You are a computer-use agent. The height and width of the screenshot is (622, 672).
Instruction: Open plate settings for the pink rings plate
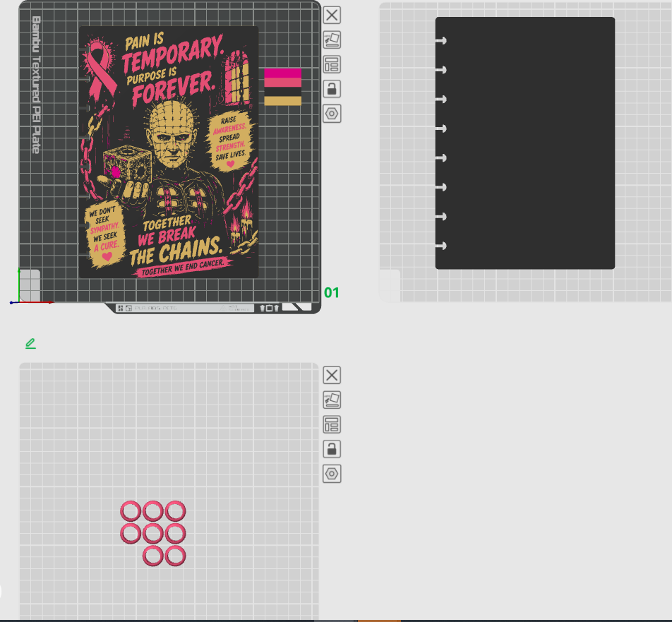pyautogui.click(x=332, y=474)
